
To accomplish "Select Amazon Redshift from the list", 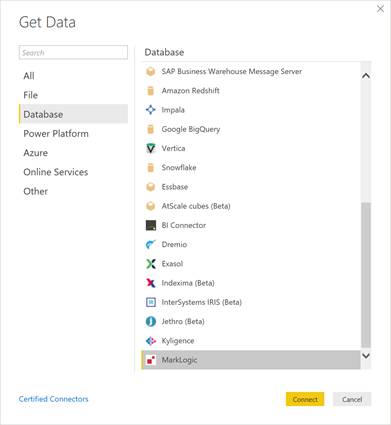I will pos(251,91).
